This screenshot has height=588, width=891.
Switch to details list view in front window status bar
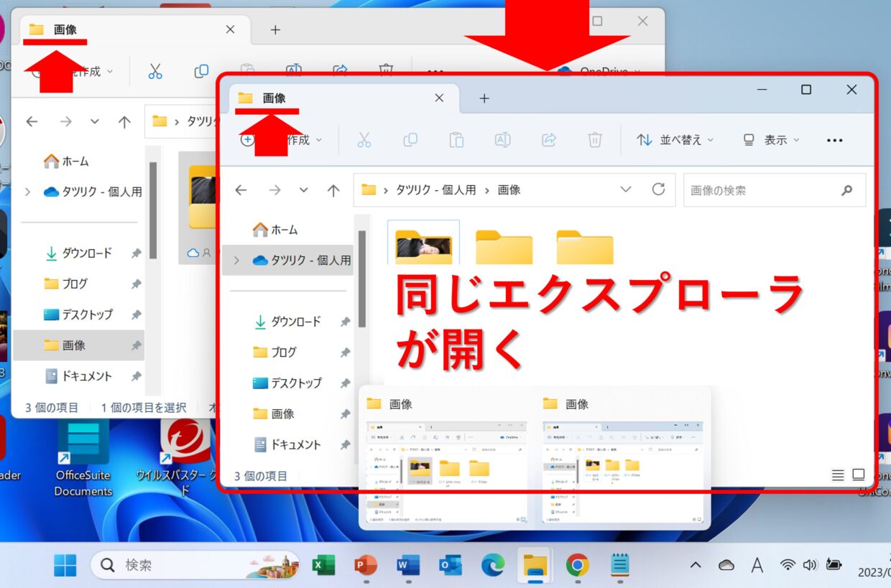click(838, 475)
